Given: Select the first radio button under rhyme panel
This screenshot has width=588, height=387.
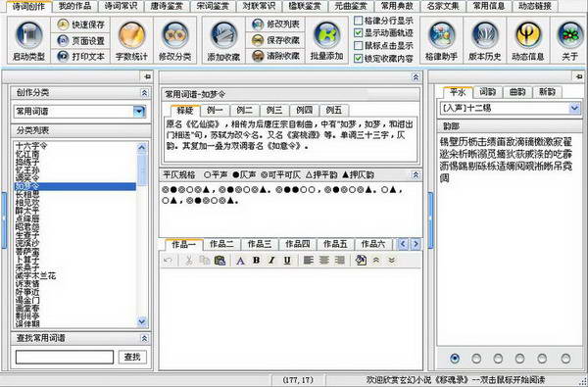Looking at the screenshot, I should click(455, 359).
